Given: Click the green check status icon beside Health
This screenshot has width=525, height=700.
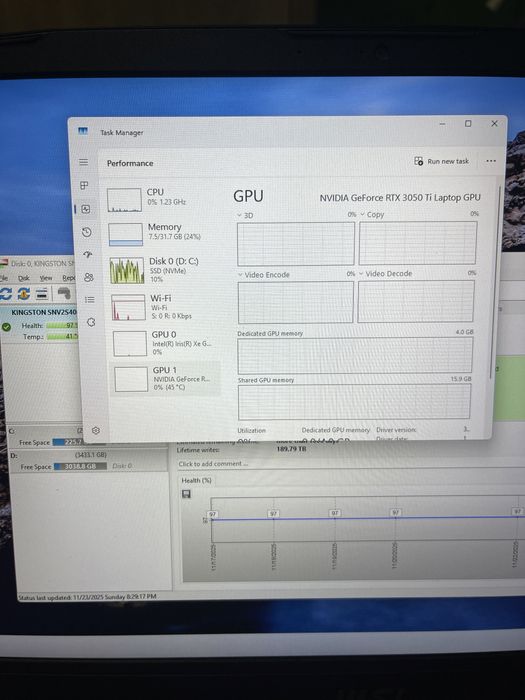Looking at the screenshot, I should point(6,327).
